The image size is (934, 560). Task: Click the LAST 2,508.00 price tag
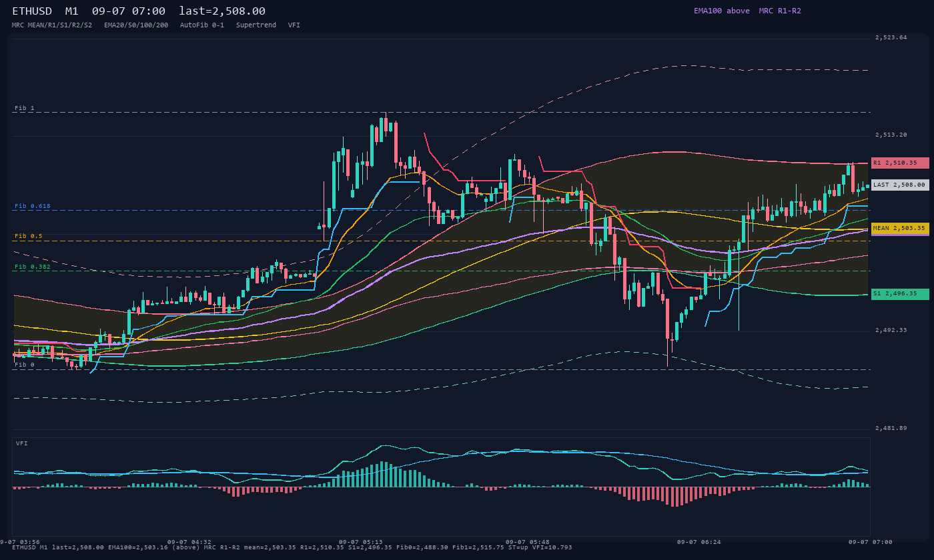tap(900, 185)
